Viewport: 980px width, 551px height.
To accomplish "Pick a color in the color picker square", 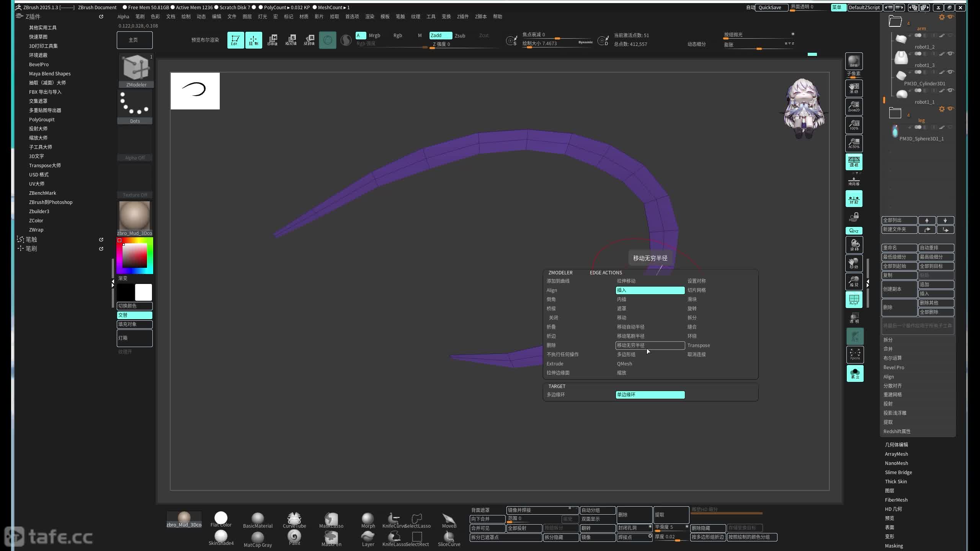I will click(x=134, y=256).
